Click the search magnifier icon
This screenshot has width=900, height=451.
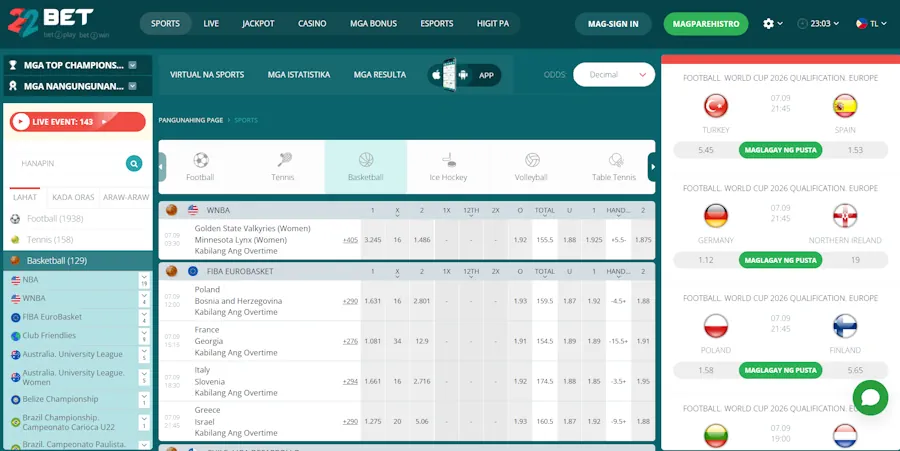click(x=134, y=164)
